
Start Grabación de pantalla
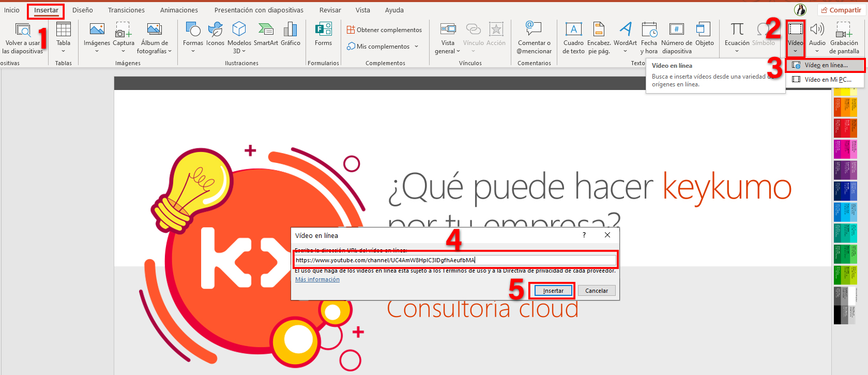844,37
